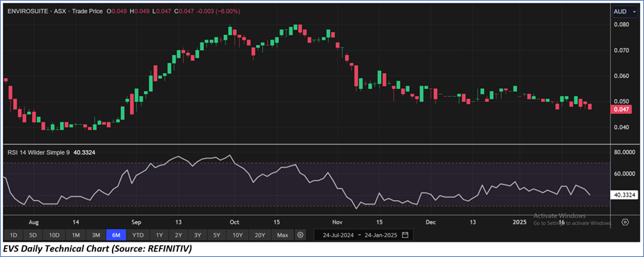The height and width of the screenshot is (257, 644).
Task: Click the 24-Jan-2025 end date
Action: (x=381, y=235)
